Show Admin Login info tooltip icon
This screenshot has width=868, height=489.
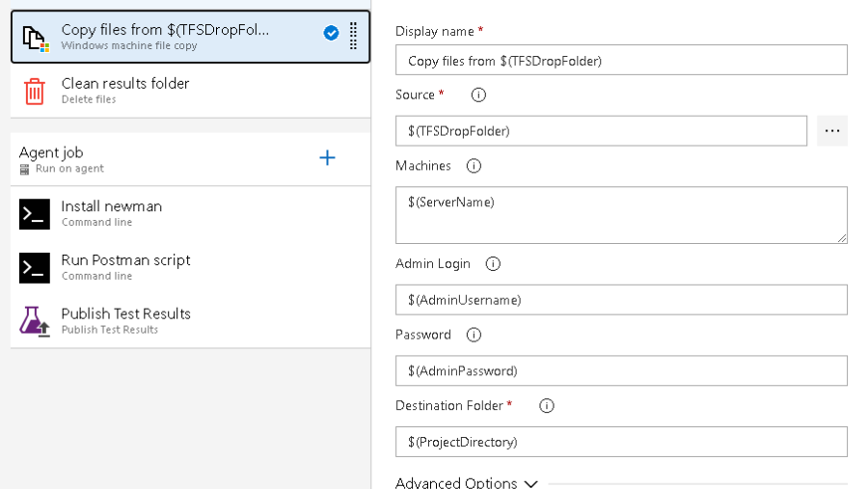pyautogui.click(x=493, y=264)
